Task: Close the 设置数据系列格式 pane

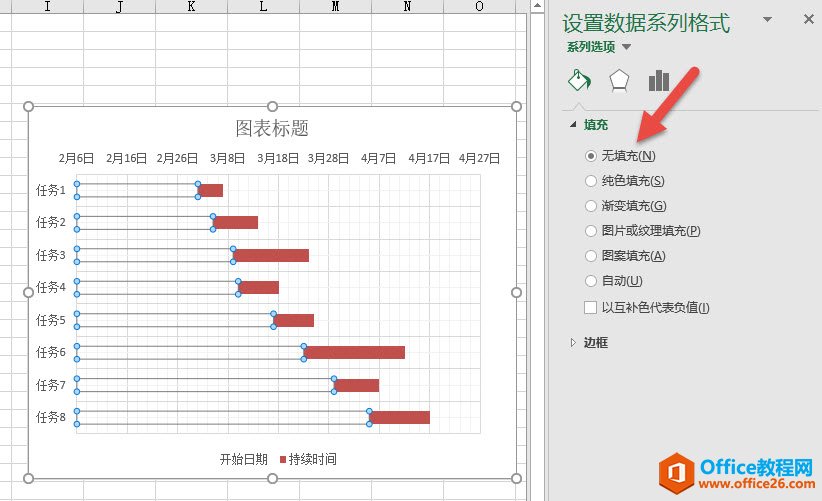Action: [x=808, y=19]
